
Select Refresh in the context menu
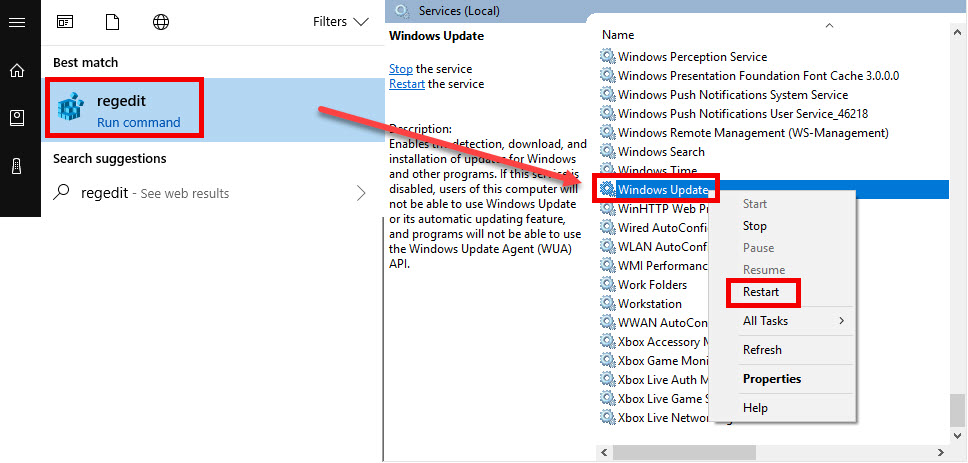pos(762,349)
